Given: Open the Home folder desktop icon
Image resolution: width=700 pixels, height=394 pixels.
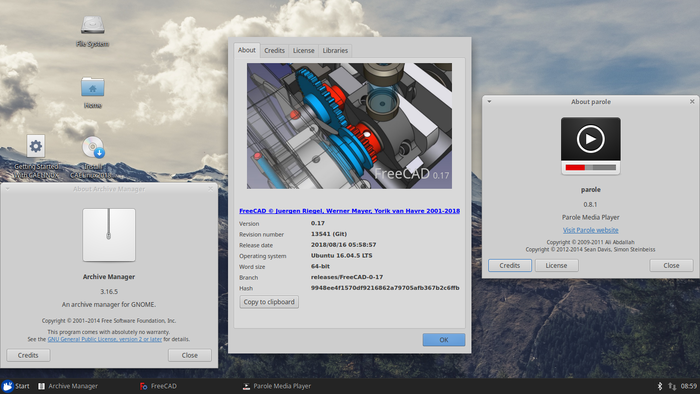Looking at the screenshot, I should tap(92, 87).
